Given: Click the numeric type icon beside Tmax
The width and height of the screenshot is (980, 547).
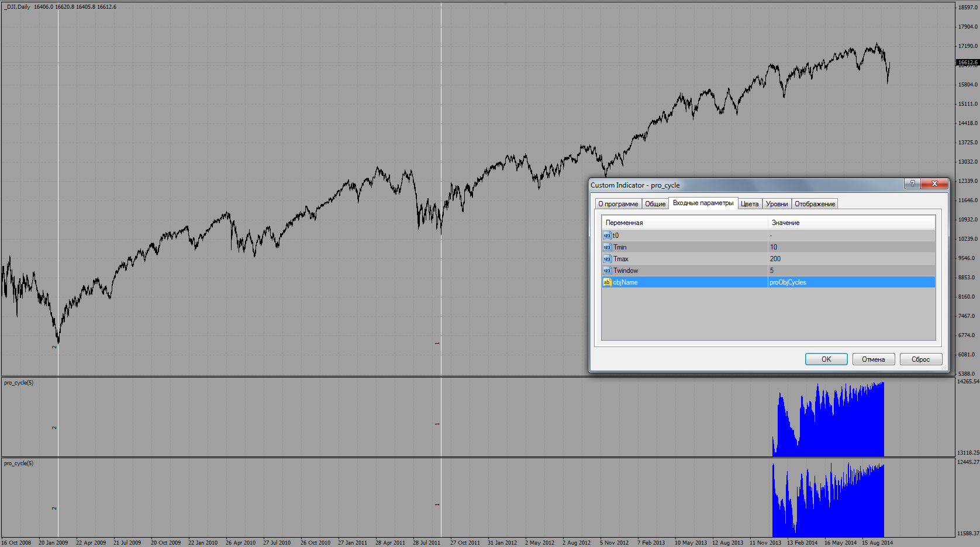Looking at the screenshot, I should [x=607, y=259].
